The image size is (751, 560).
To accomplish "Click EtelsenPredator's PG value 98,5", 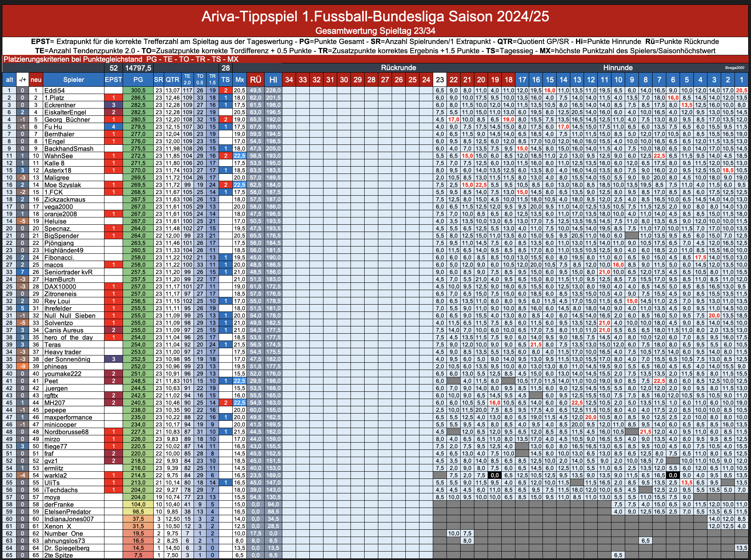I will pos(138,512).
